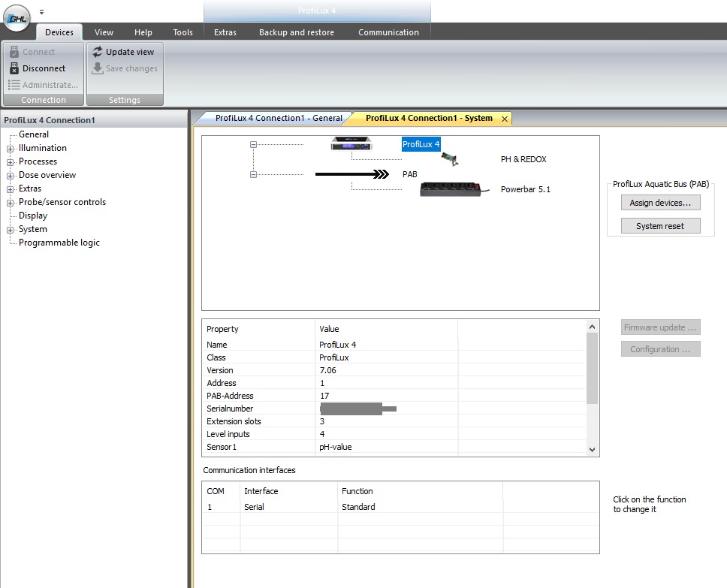Click Assign devices... button
Screen dimensions: 727x588
[660, 203]
